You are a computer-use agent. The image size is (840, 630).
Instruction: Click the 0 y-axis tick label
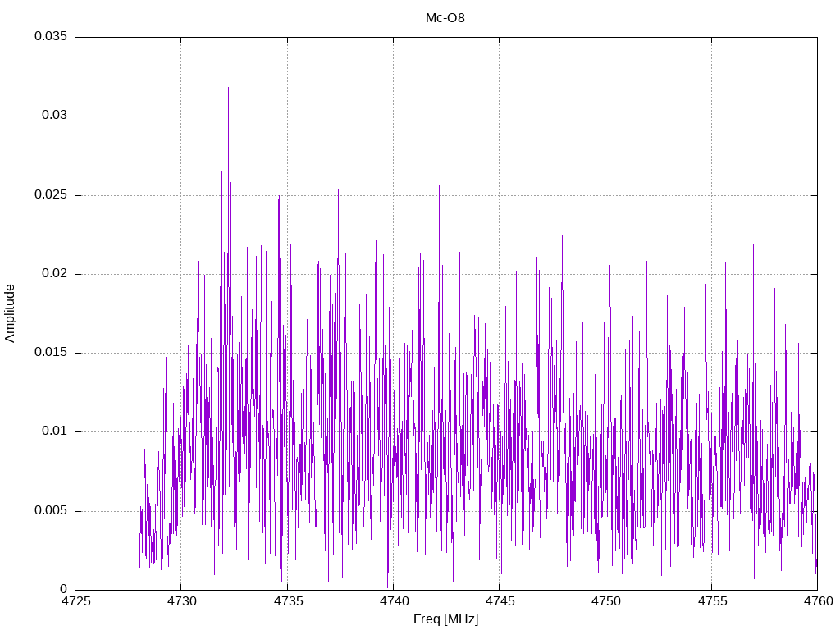64,589
